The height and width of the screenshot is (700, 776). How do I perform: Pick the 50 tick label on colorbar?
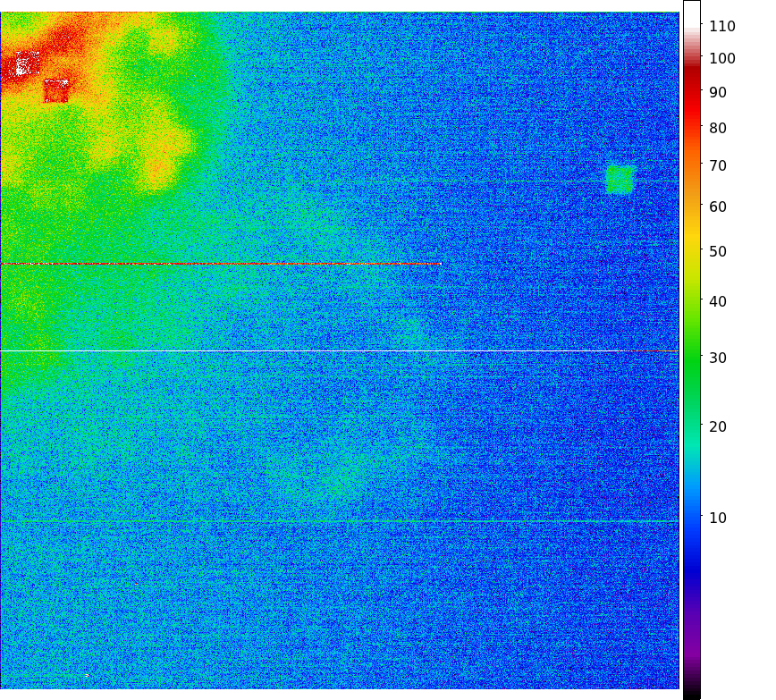point(718,252)
